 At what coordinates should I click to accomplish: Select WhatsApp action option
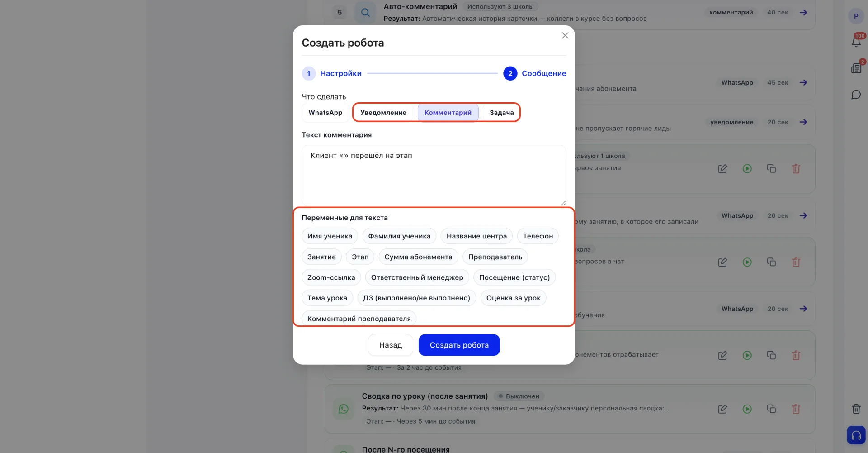[325, 113]
